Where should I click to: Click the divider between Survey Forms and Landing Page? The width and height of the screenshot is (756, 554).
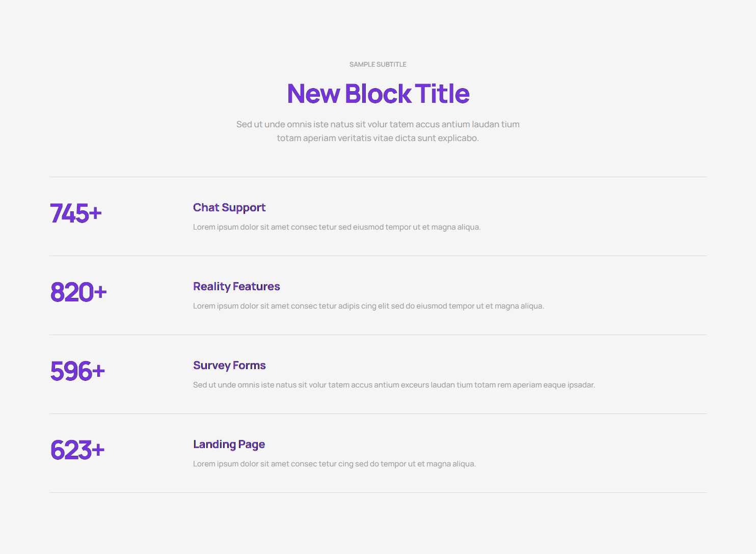378,414
